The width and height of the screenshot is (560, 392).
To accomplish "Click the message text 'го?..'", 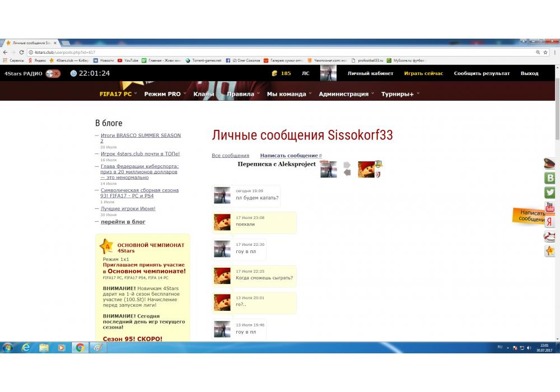I will click(241, 305).
